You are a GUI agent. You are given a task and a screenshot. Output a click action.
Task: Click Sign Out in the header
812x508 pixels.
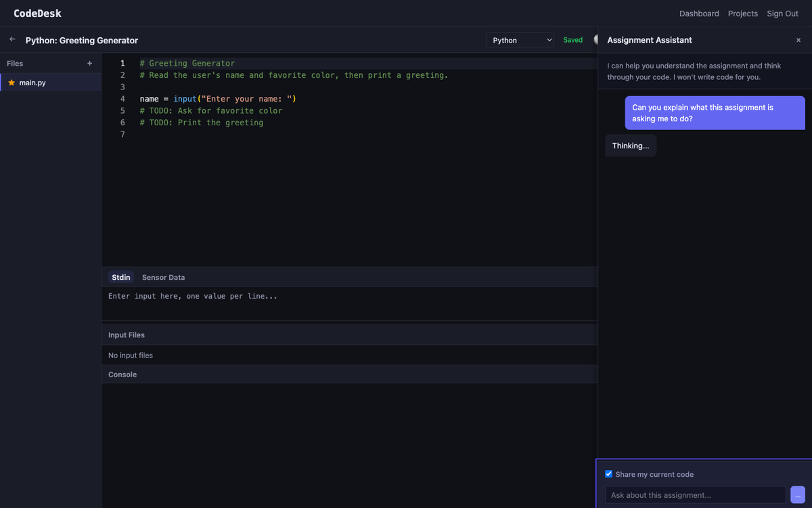click(782, 14)
